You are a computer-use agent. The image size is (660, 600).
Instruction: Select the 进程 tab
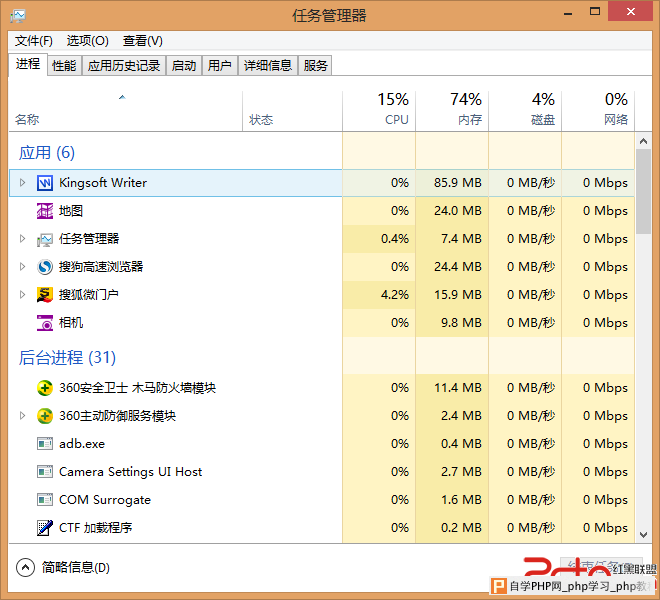tap(28, 64)
